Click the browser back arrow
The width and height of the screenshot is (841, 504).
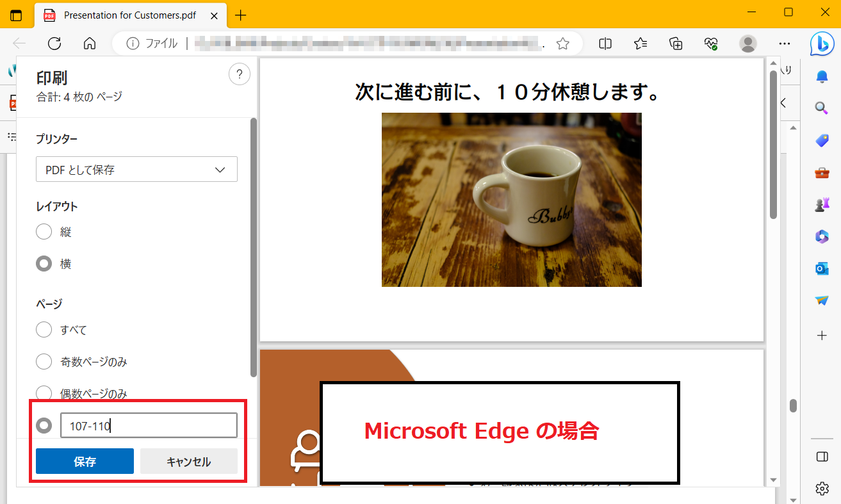[x=20, y=44]
